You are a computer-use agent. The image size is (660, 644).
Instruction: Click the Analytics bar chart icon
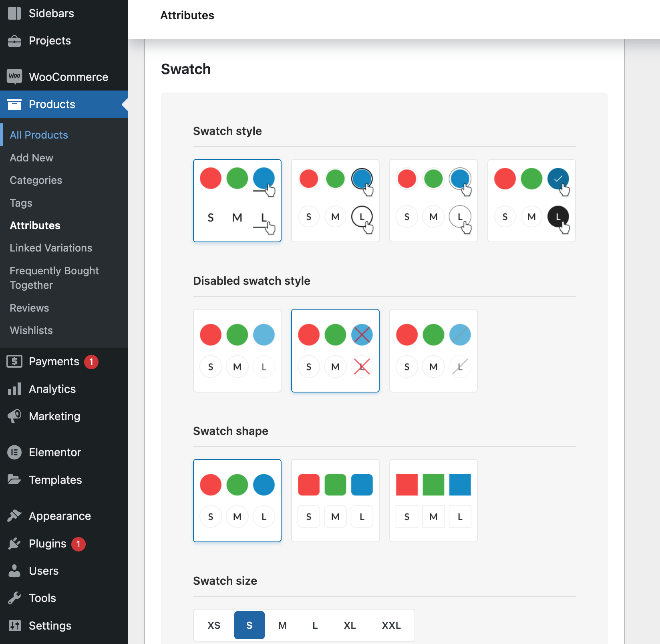[x=14, y=389]
